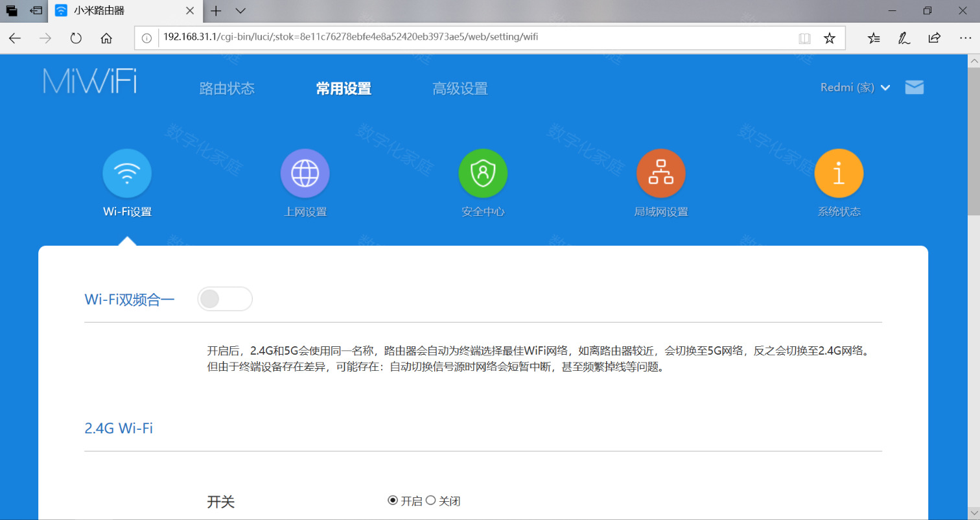Refresh the current page

(x=76, y=38)
